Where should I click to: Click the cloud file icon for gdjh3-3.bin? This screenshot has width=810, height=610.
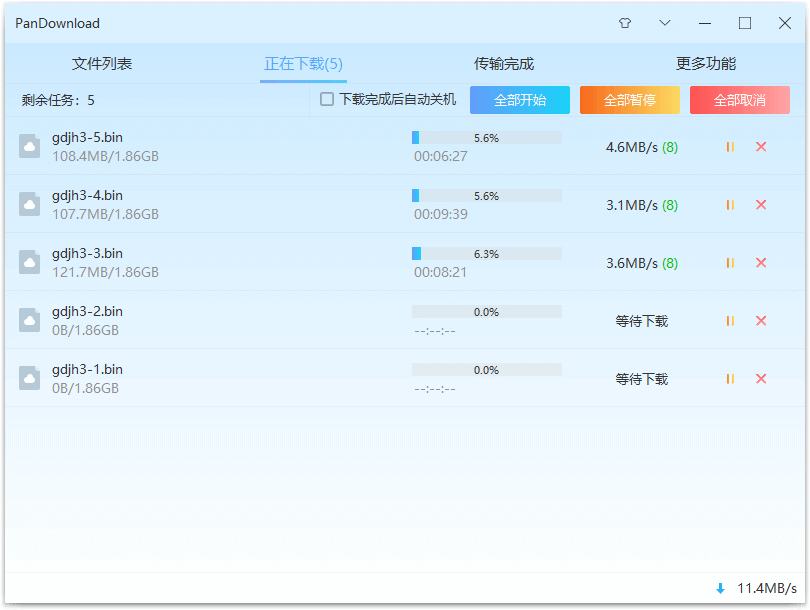[30, 262]
